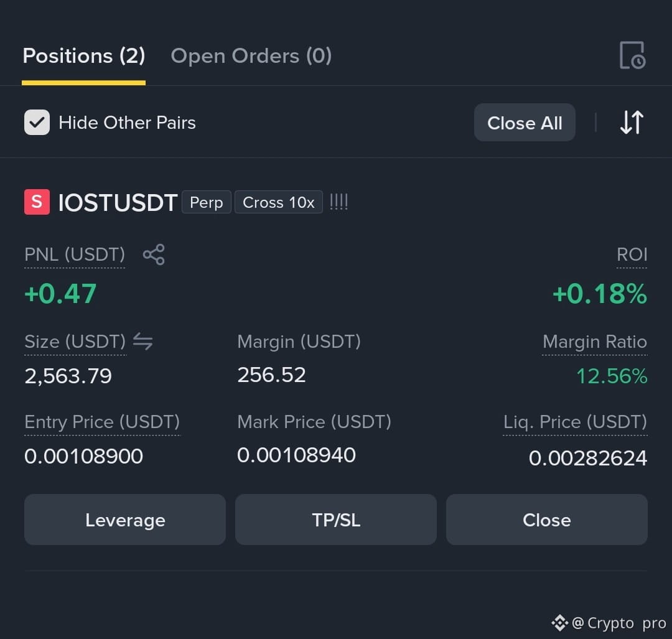
Task: Click the Perp contract tag
Action: 207,202
